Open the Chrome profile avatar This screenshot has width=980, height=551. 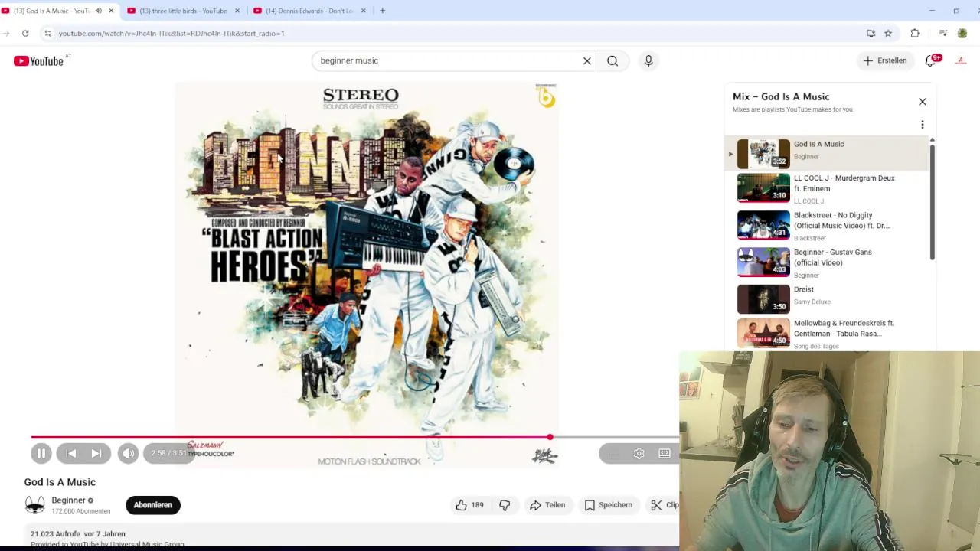pyautogui.click(x=962, y=33)
